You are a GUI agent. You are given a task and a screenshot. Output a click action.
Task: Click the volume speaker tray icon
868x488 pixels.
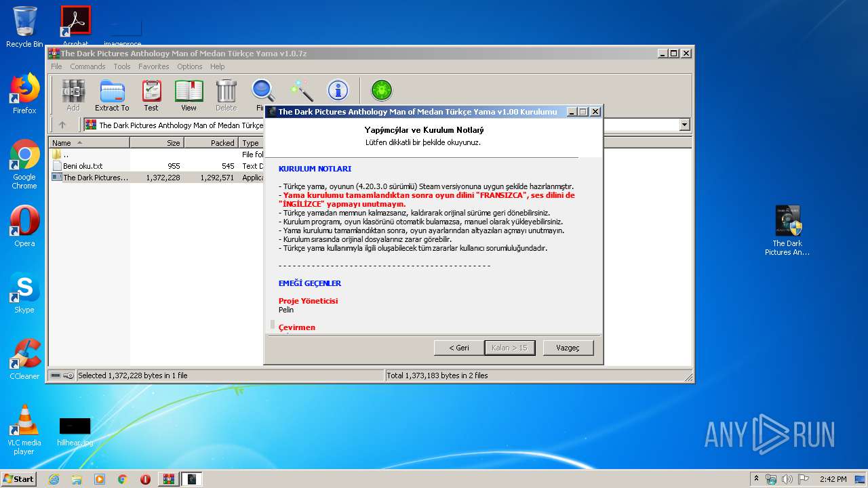(x=787, y=479)
